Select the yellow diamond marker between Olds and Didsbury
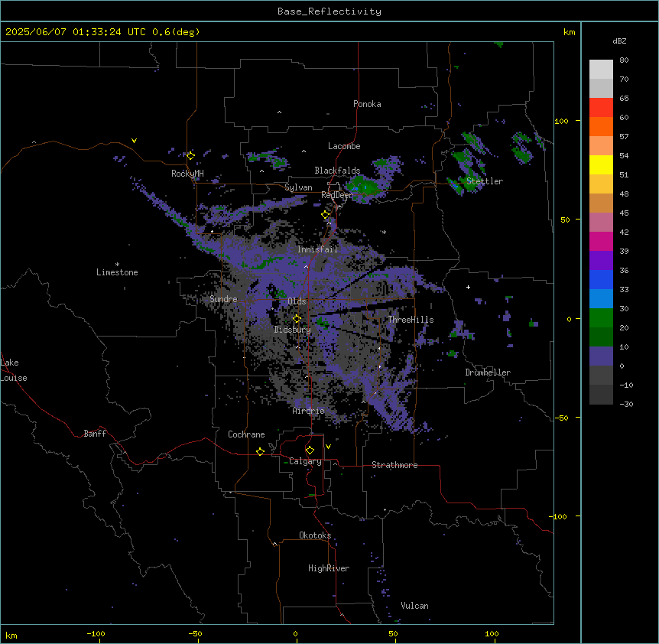 coord(297,319)
